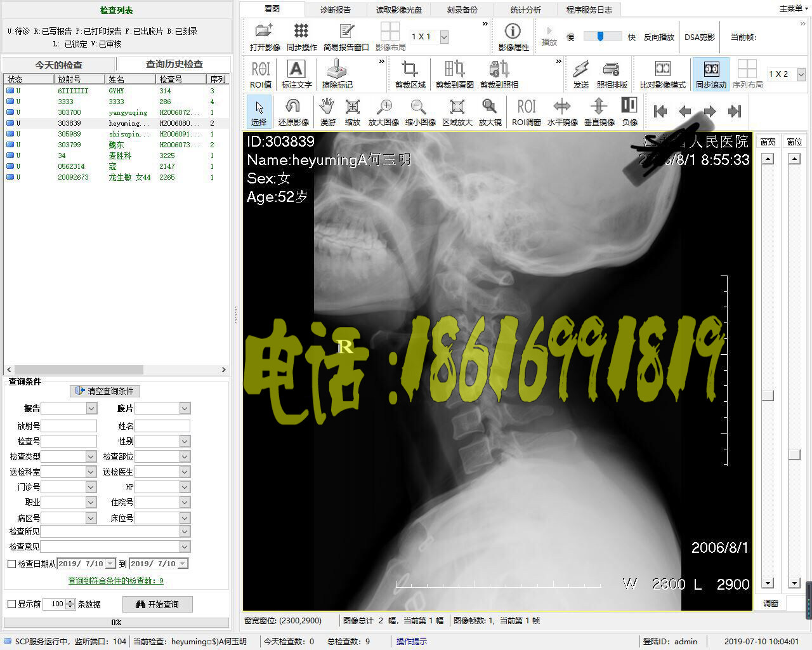This screenshot has height=650, width=812.
Task: Jump to last image arrow
Action: [x=735, y=112]
